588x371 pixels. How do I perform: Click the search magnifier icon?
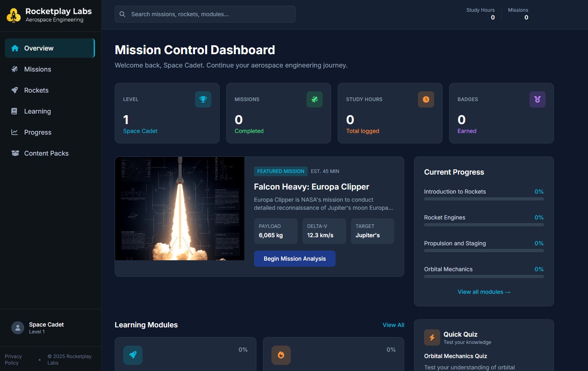[x=122, y=14]
